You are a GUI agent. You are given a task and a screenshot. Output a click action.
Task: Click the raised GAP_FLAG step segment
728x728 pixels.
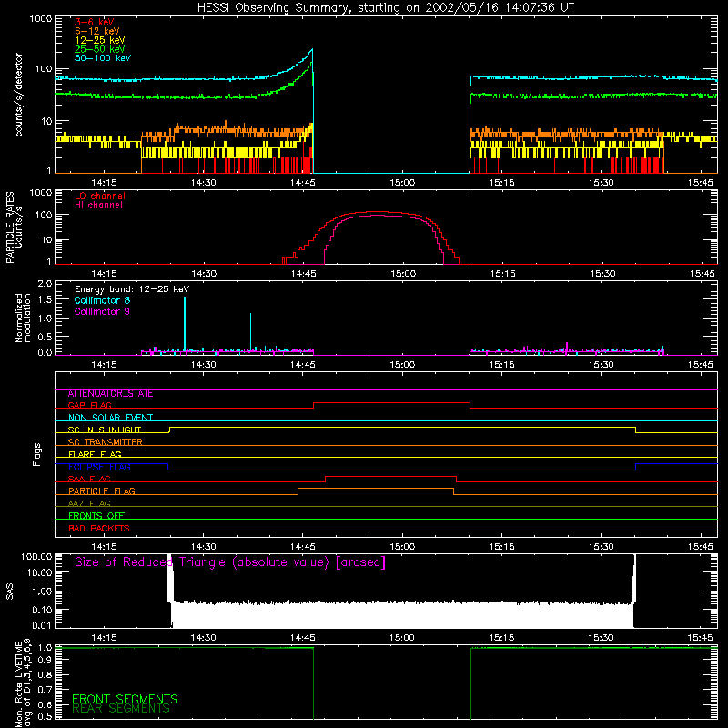pos(392,403)
